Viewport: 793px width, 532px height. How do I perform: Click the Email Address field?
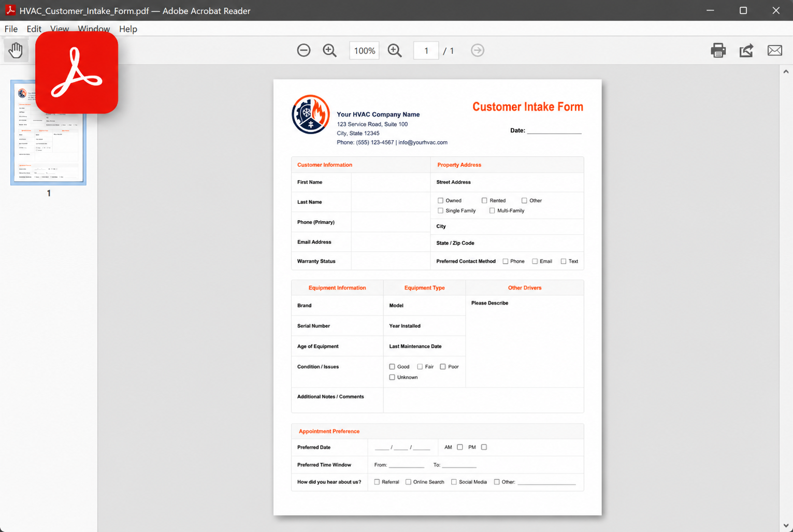pos(391,242)
